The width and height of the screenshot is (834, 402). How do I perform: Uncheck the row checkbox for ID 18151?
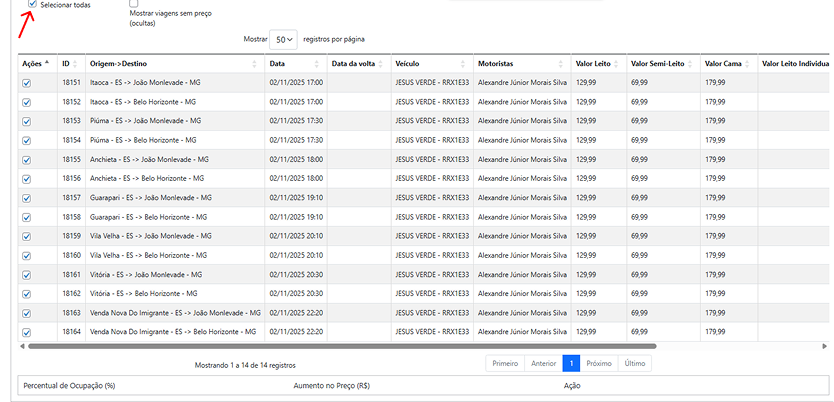pyautogui.click(x=27, y=84)
